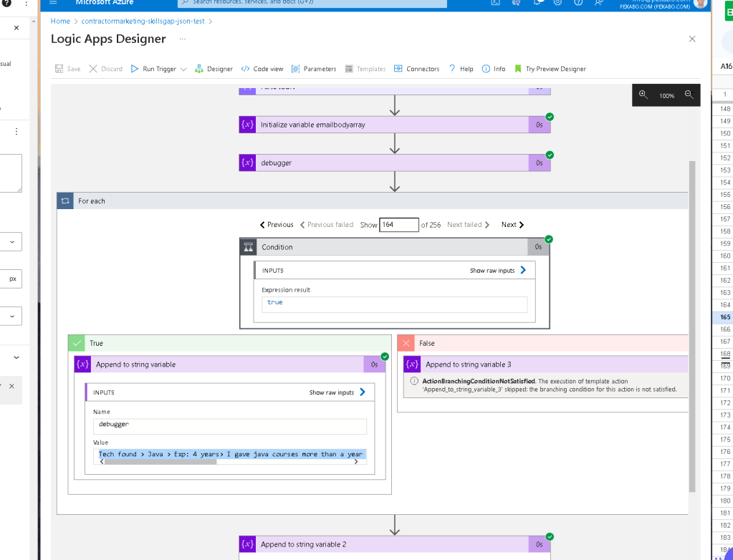The image size is (733, 560).
Task: Click the zoom out magnifier icon
Action: tap(689, 95)
